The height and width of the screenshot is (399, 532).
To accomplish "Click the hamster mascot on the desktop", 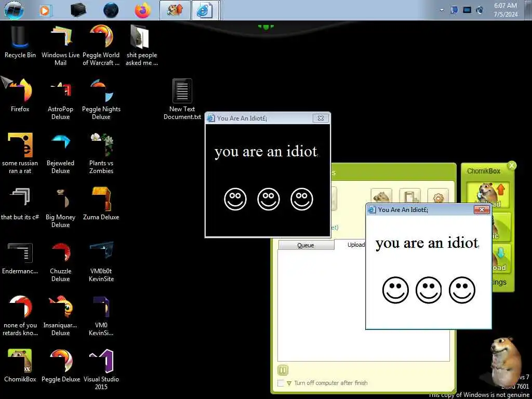I will [505, 362].
